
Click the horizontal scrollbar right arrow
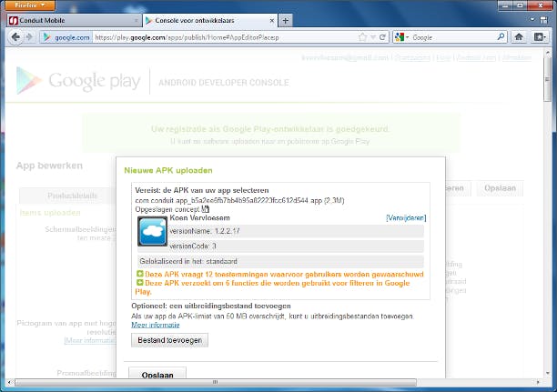(538, 382)
